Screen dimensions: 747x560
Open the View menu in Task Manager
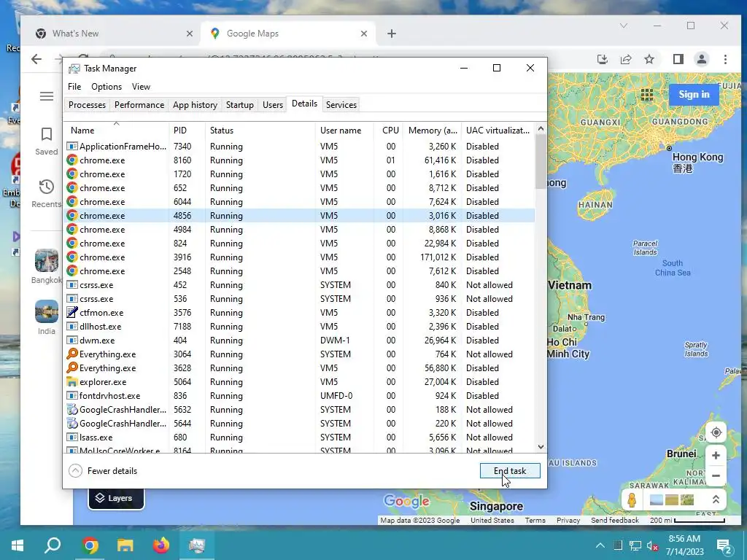[x=141, y=87]
